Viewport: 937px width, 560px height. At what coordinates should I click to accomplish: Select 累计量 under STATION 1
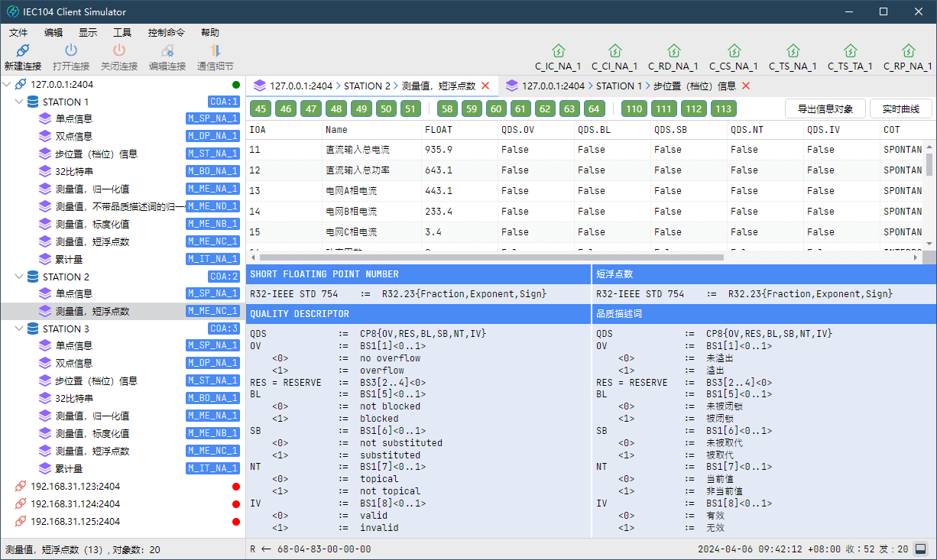(69, 259)
